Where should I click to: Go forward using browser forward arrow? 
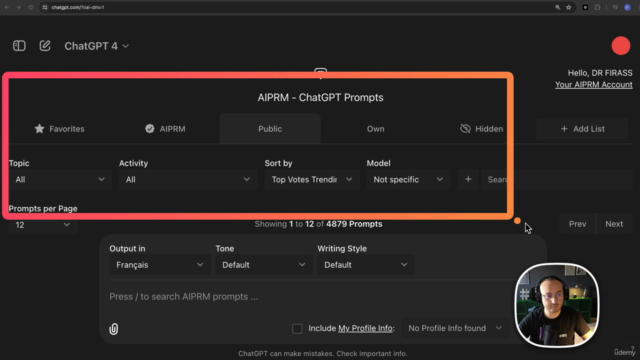tap(18, 7)
